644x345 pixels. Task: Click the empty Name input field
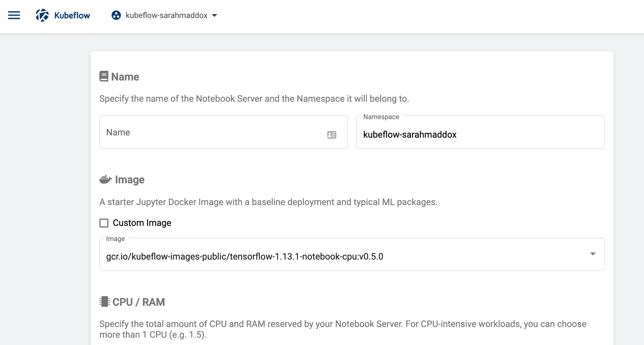point(197,132)
